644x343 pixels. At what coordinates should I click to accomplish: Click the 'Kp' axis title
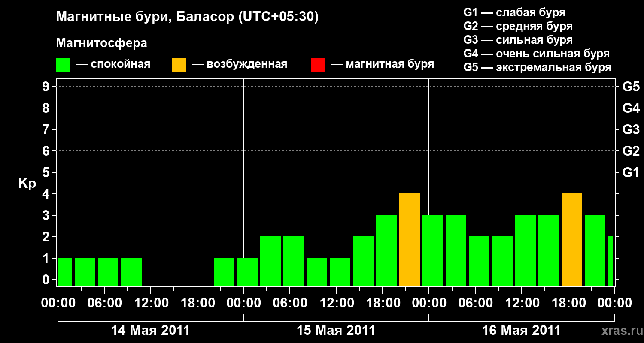pos(27,184)
